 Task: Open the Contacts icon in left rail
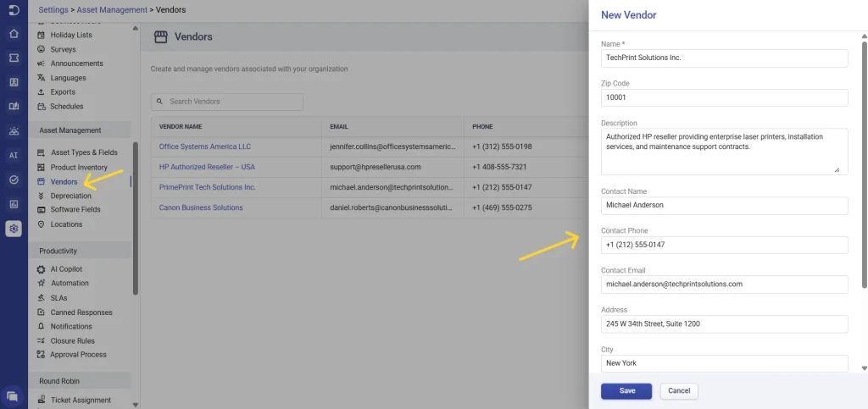pos(14,82)
